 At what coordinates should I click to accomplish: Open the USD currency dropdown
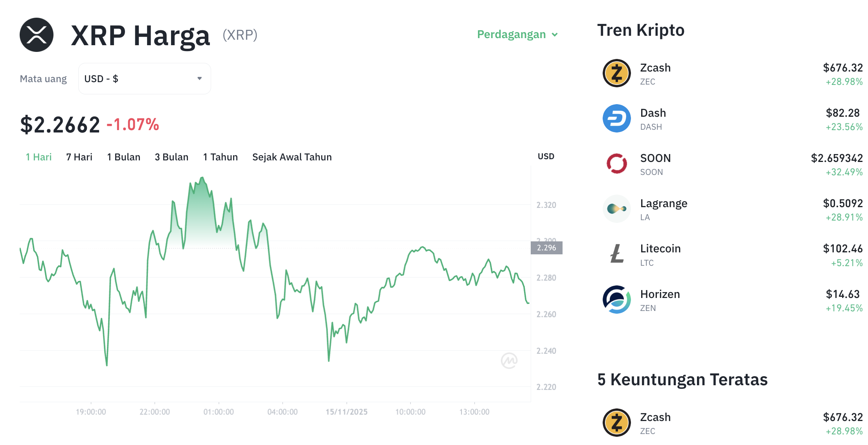144,78
